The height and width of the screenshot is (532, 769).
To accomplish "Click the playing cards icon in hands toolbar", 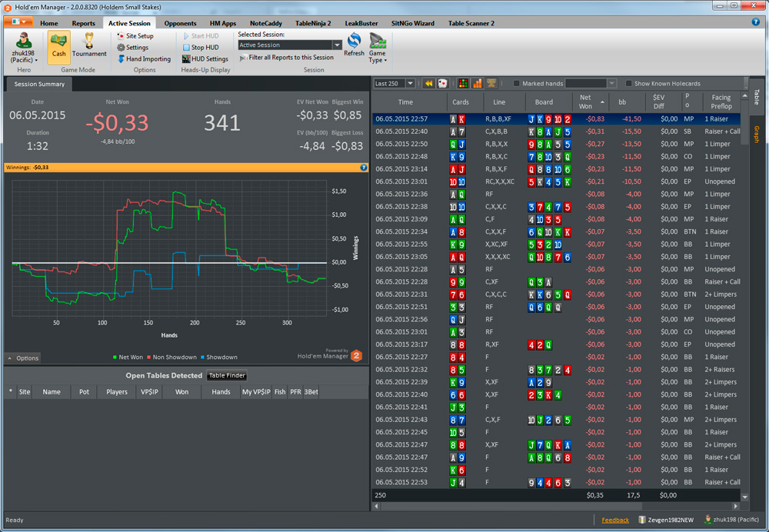I will (442, 83).
